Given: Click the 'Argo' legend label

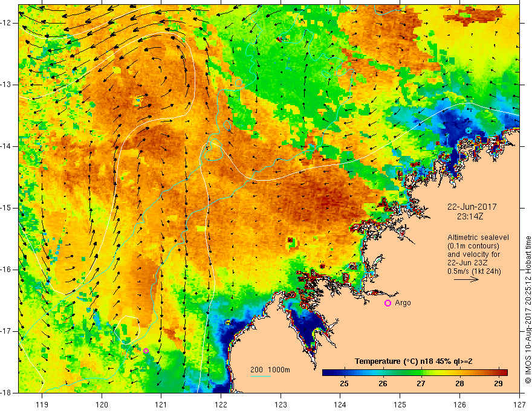Looking at the screenshot, I should 403,303.
